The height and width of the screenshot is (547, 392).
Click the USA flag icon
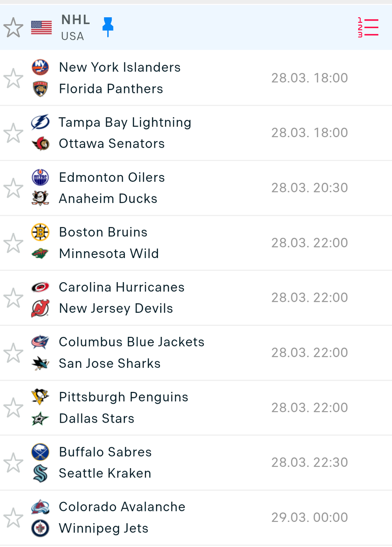click(41, 28)
